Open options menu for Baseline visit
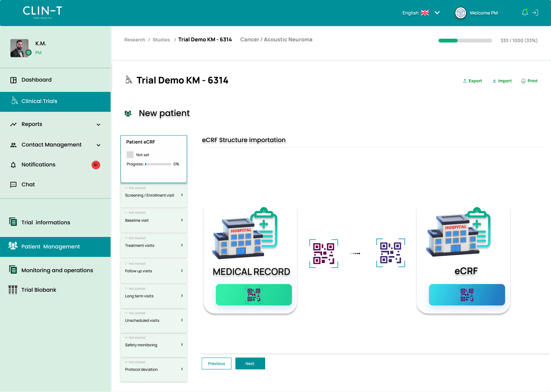 click(x=182, y=220)
